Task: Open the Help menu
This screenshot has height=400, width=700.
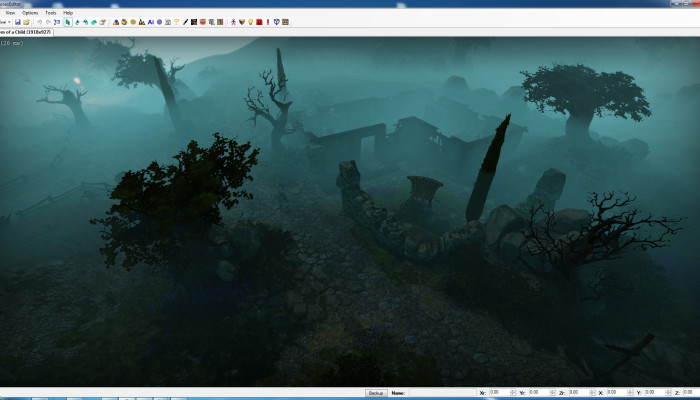Action: click(x=68, y=13)
